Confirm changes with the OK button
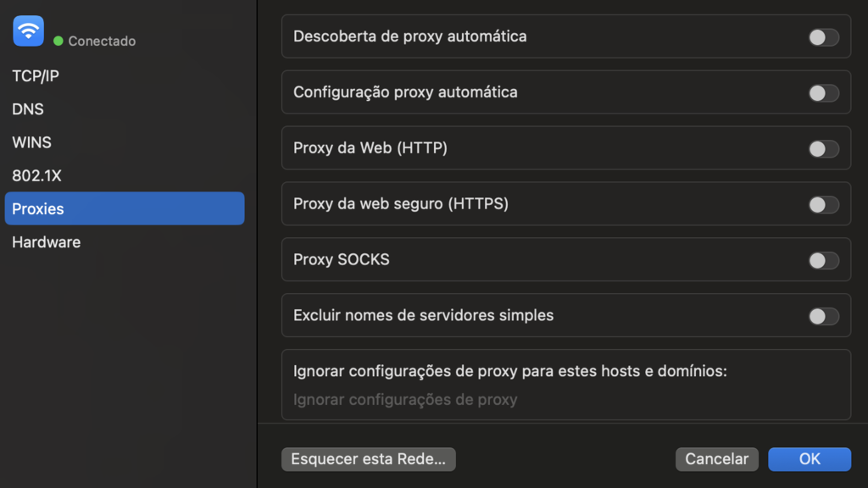Screen dimensions: 868x488 809,458
